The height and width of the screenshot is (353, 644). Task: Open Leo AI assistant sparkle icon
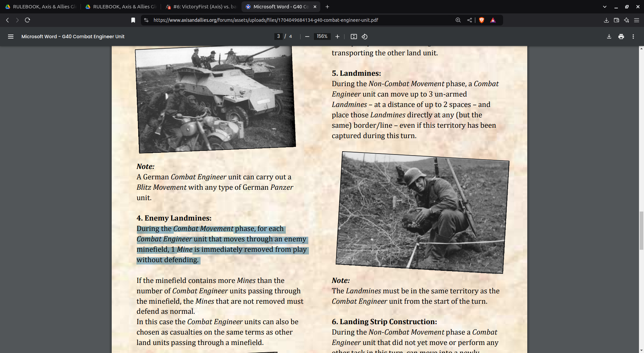tap(627, 20)
